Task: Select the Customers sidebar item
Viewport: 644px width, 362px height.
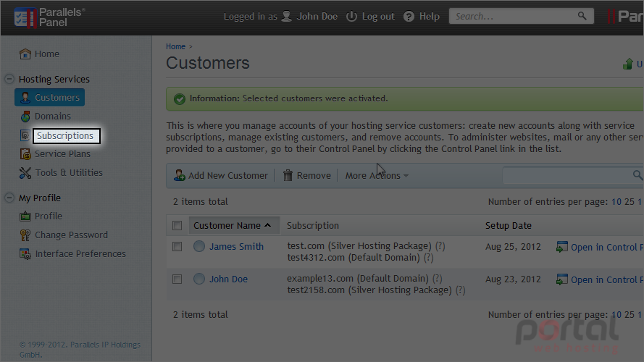Action: tap(50, 98)
